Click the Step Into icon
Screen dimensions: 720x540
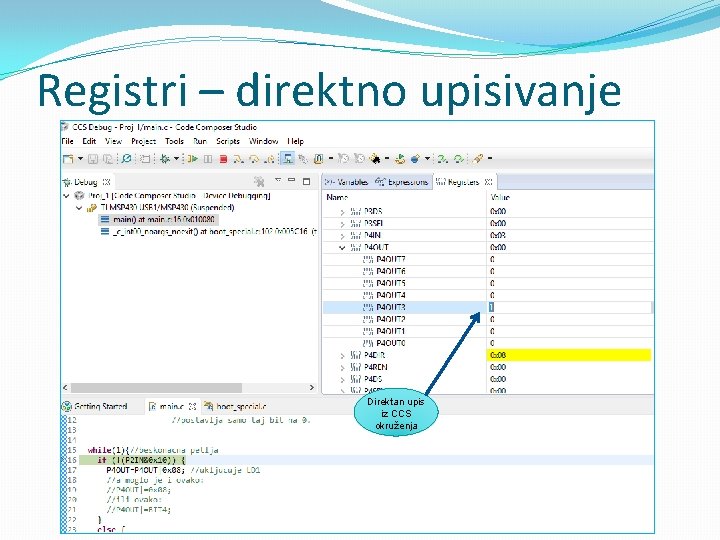point(238,159)
